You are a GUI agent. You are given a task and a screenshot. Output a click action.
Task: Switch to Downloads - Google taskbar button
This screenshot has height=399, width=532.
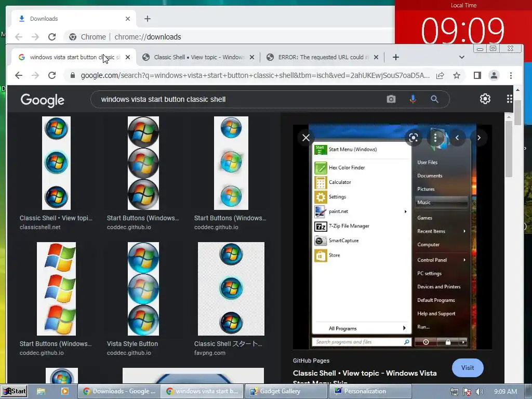pos(119,391)
